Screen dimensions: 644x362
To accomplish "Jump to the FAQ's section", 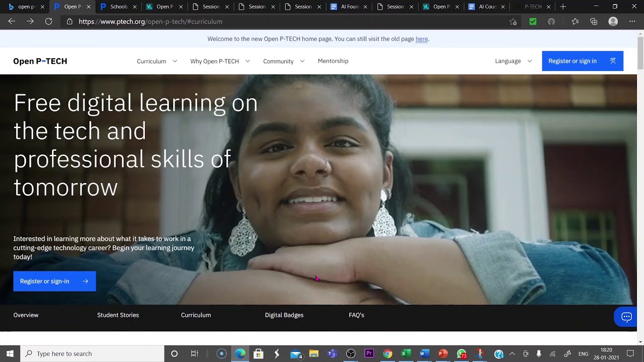I will [x=356, y=315].
